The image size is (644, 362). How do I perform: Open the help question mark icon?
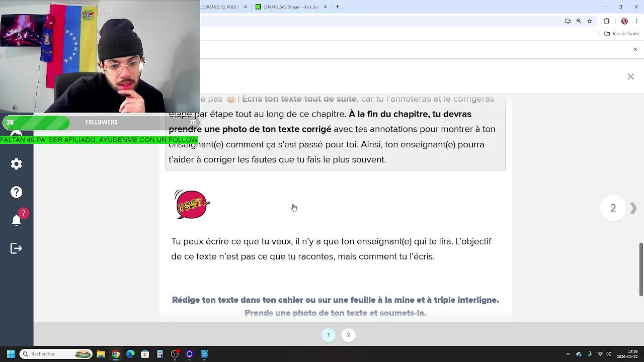click(x=17, y=192)
